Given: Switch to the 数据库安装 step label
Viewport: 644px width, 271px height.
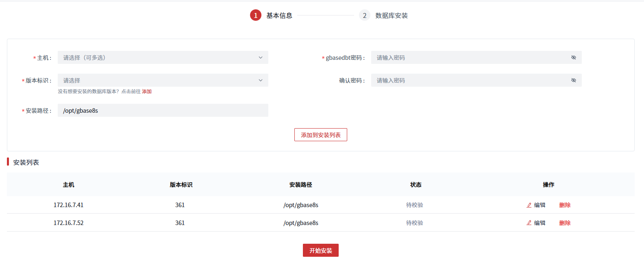Looking at the screenshot, I should [x=391, y=15].
